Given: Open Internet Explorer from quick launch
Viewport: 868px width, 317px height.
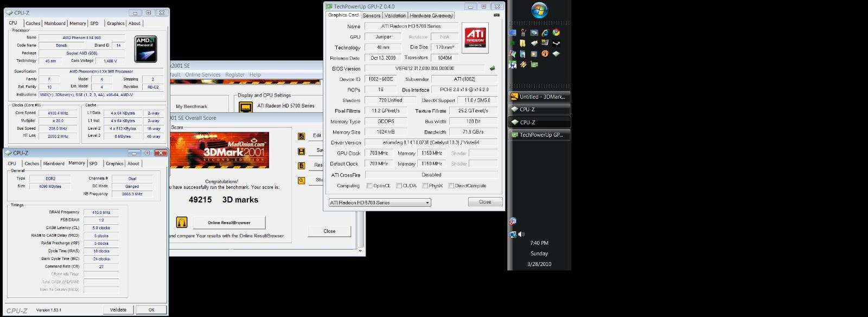Looking at the screenshot, I should point(545,33).
